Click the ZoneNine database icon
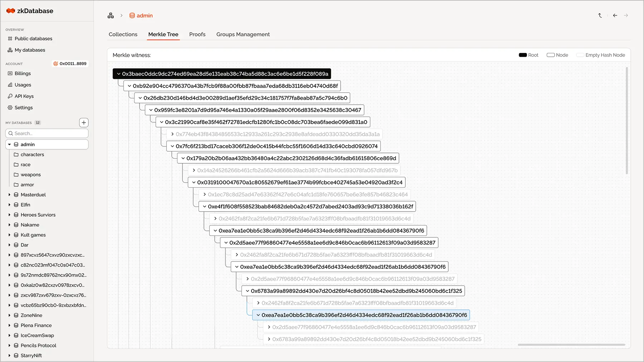644x362 pixels. click(16, 315)
